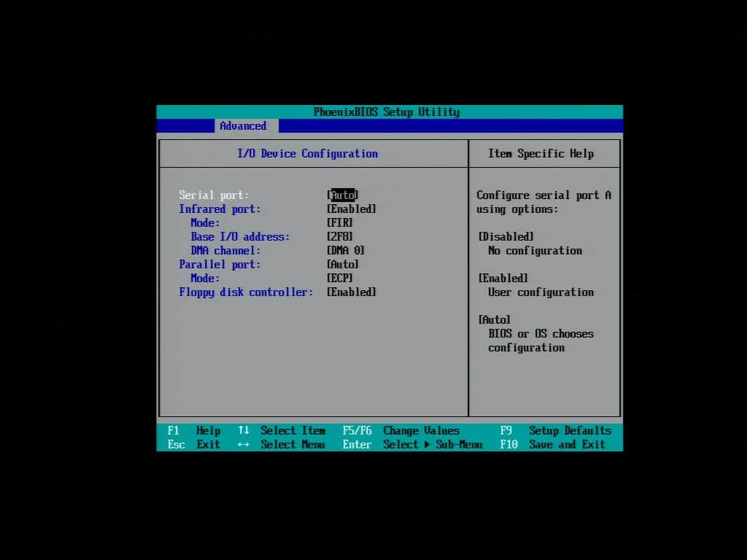Click F10 Save and Exit hint
Image resolution: width=747 pixels, height=560 pixels.
pos(553,444)
